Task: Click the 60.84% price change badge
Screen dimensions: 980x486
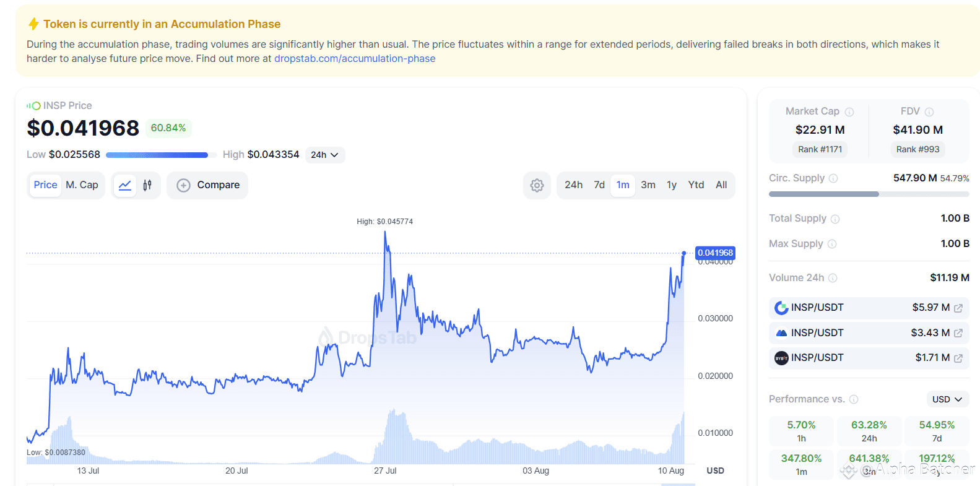Action: click(168, 128)
